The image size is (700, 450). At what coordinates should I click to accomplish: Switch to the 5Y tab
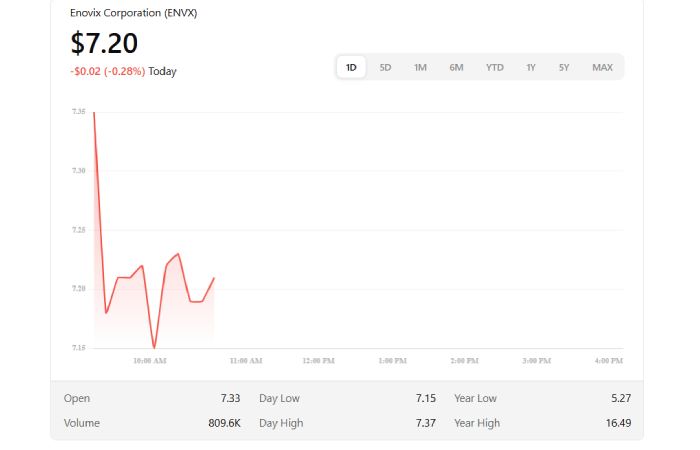[564, 67]
